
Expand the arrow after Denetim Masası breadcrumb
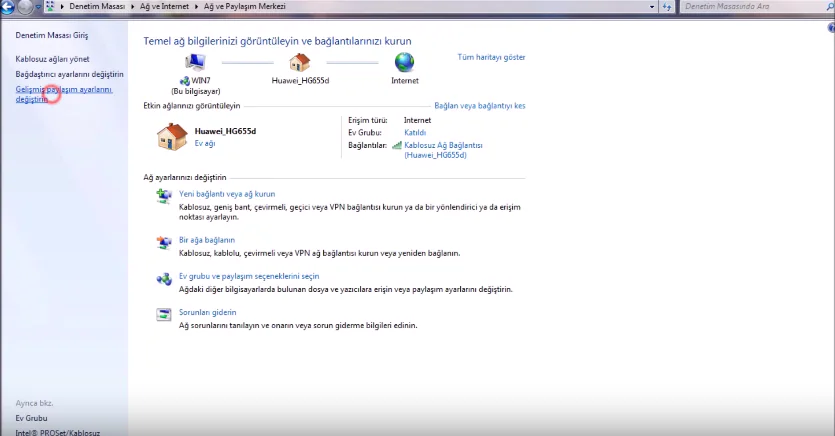(x=132, y=6)
